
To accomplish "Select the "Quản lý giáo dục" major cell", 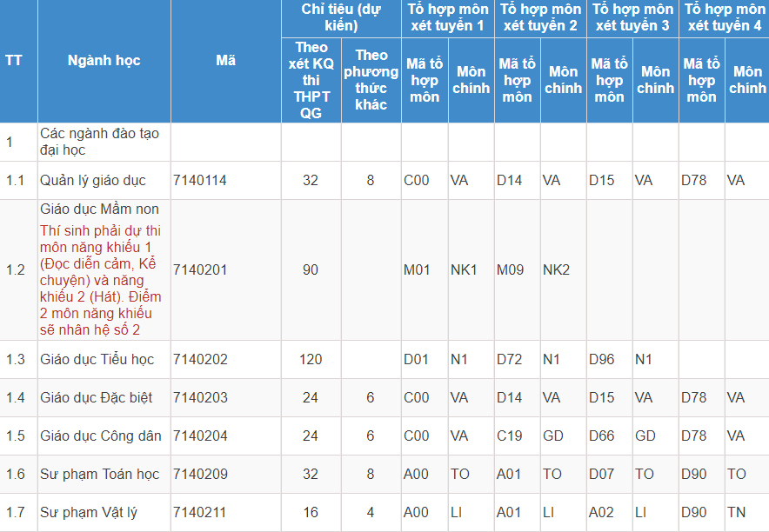I will click(93, 181).
